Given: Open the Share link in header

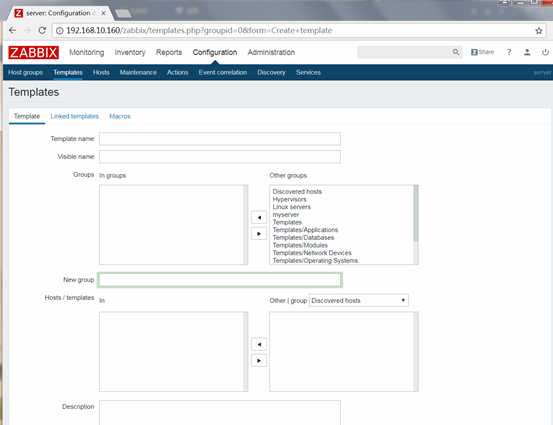Looking at the screenshot, I should pyautogui.click(x=482, y=52).
